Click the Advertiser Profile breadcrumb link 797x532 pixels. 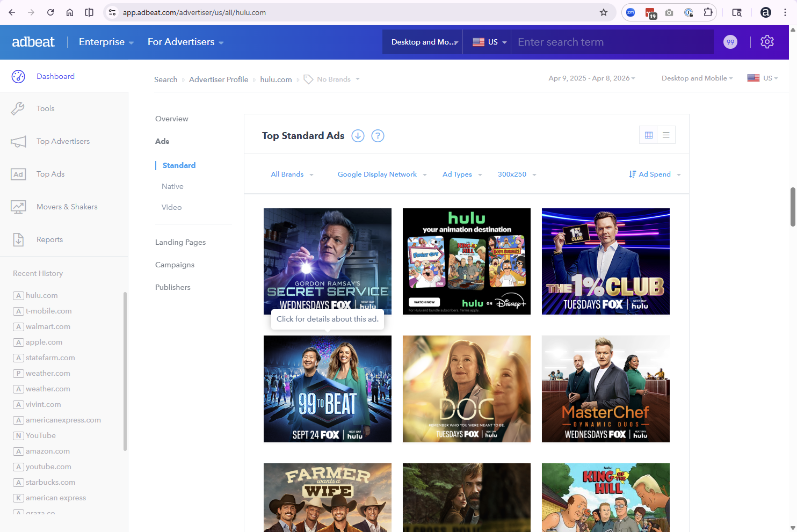(x=219, y=79)
